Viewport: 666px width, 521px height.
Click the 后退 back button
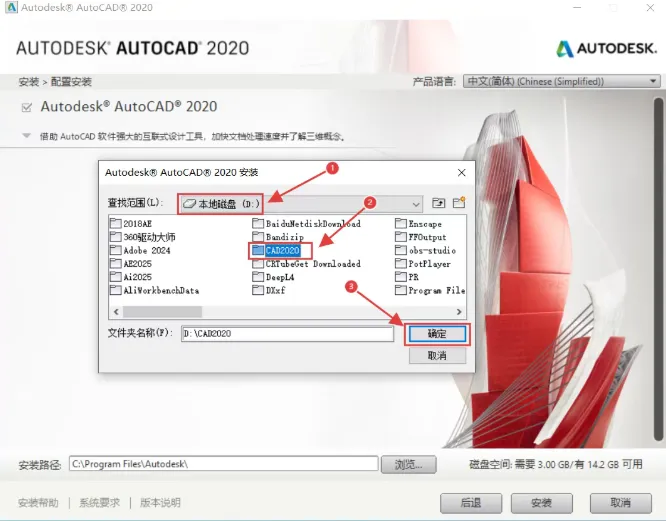(x=471, y=503)
